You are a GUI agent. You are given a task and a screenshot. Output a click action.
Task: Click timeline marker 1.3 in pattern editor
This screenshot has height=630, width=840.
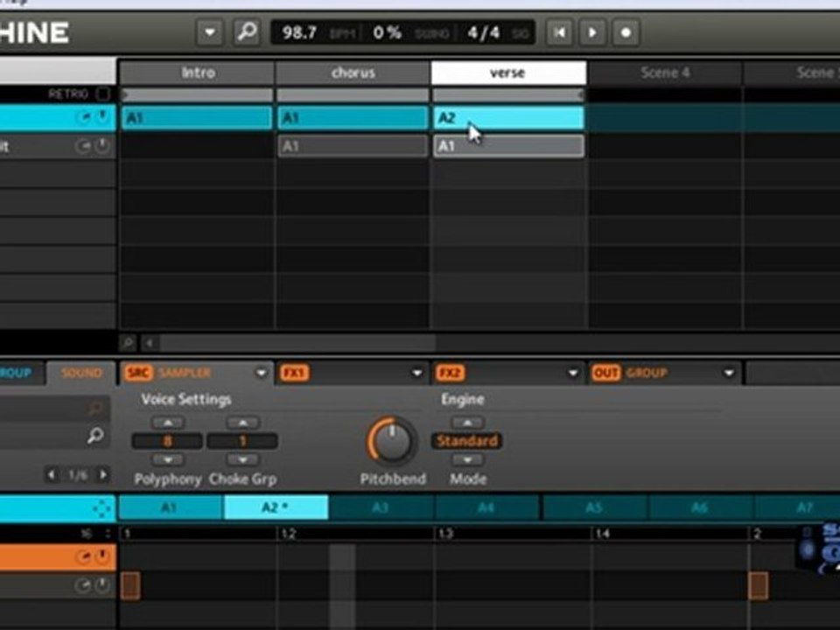pyautogui.click(x=445, y=534)
